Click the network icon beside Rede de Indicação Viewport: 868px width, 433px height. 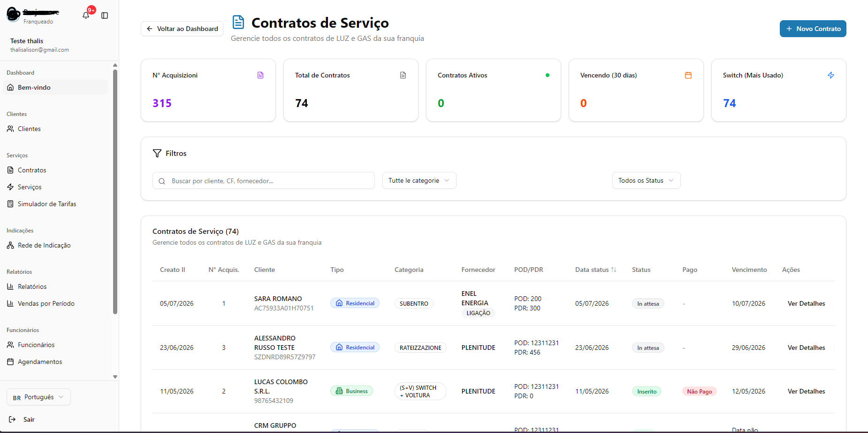click(10, 245)
